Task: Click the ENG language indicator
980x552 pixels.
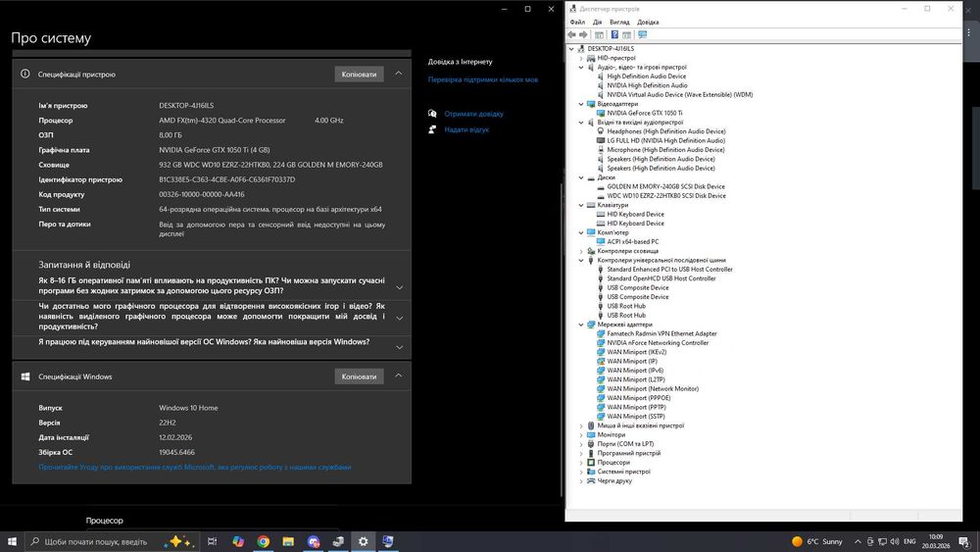Action: (909, 541)
